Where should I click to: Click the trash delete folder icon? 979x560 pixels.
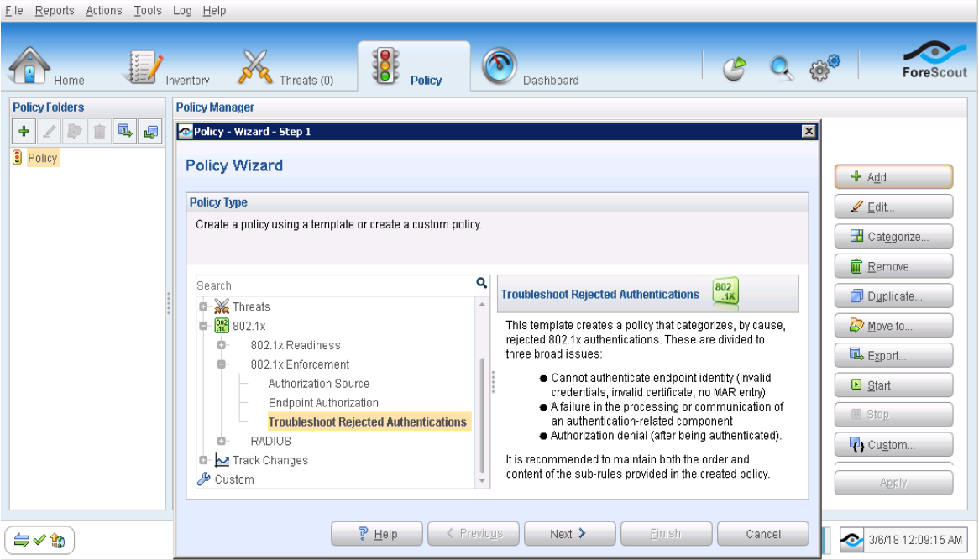pyautogui.click(x=99, y=131)
